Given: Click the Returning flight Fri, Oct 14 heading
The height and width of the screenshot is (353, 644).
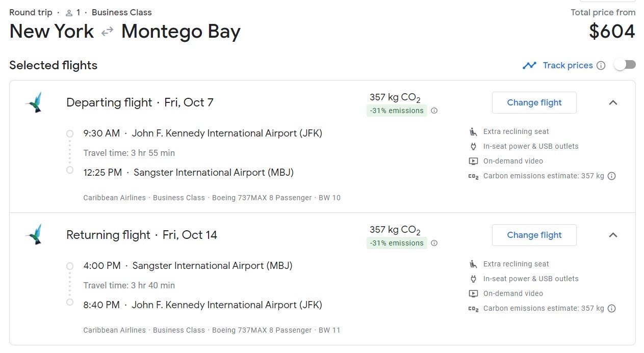Looking at the screenshot, I should pyautogui.click(x=142, y=235).
